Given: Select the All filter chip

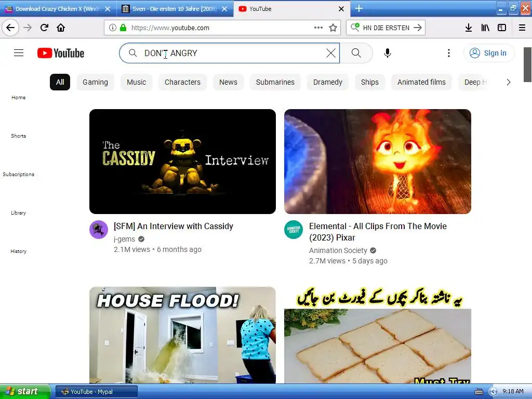Looking at the screenshot, I should pyautogui.click(x=60, y=82).
